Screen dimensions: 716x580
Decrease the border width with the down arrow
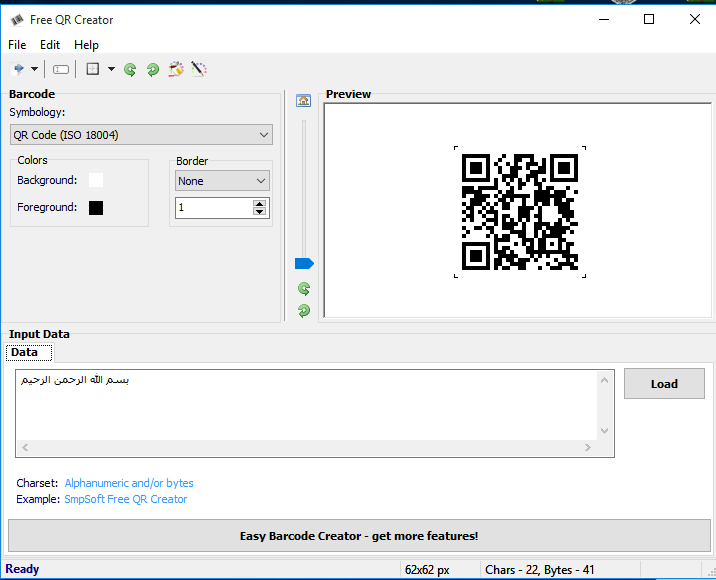(x=260, y=211)
